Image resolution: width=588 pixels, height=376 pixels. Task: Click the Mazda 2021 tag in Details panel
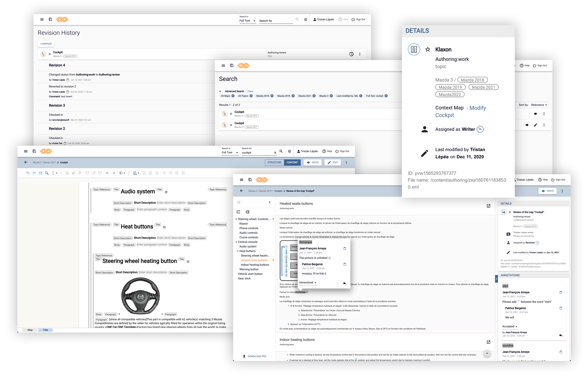[x=483, y=87]
